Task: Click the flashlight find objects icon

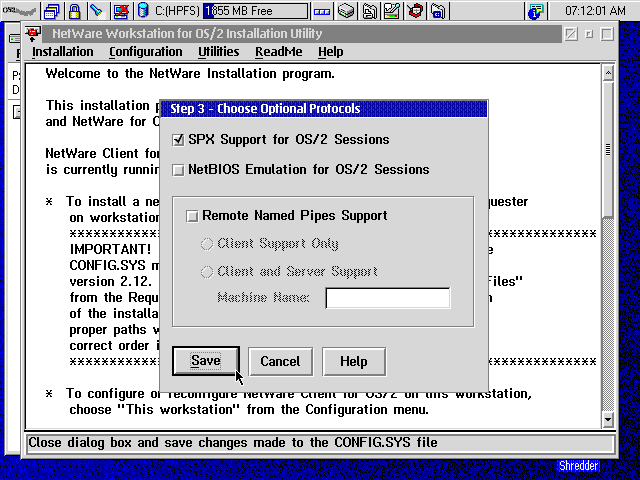Action: click(98, 11)
